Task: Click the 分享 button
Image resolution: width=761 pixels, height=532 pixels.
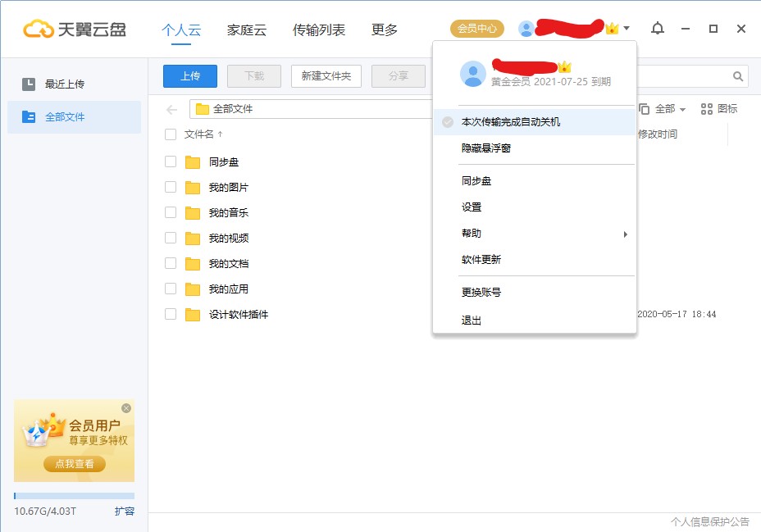Action: pyautogui.click(x=399, y=76)
